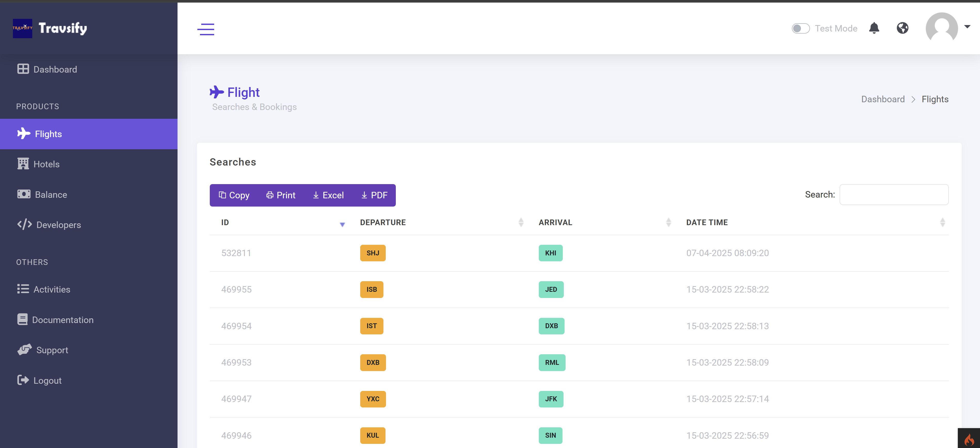
Task: Open Hotels from the sidebar
Action: click(46, 164)
